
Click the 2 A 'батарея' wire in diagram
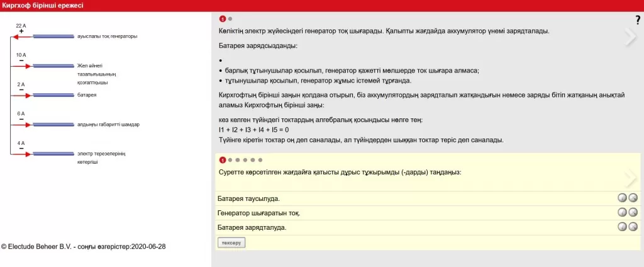pyautogui.click(x=53, y=95)
